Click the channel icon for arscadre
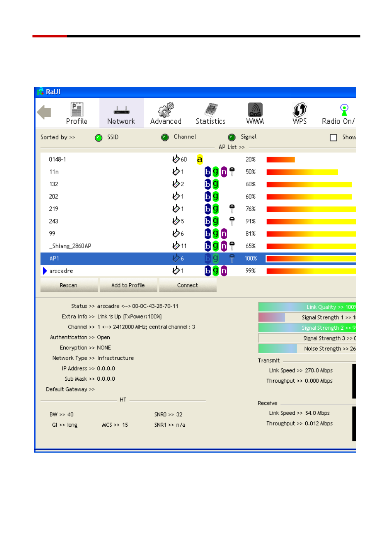Screen dimensions: 392x555 (176, 270)
